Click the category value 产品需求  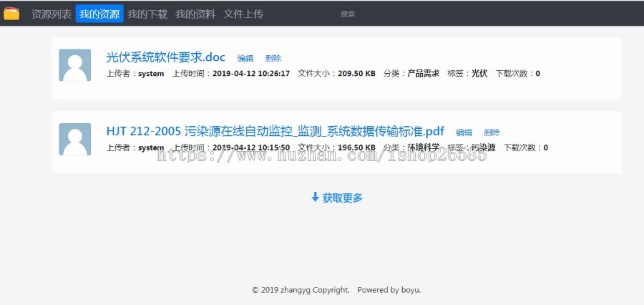pos(423,74)
